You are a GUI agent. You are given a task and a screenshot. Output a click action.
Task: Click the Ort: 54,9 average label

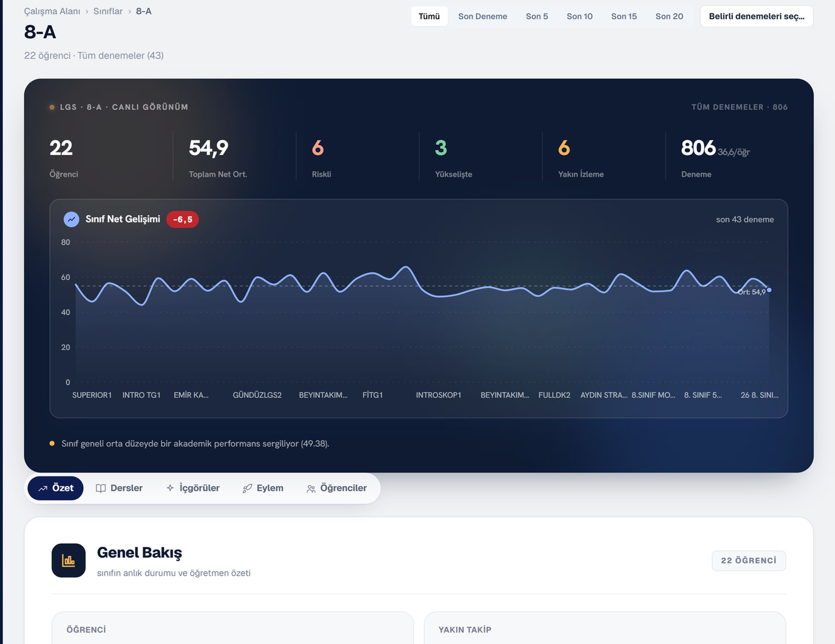point(751,292)
